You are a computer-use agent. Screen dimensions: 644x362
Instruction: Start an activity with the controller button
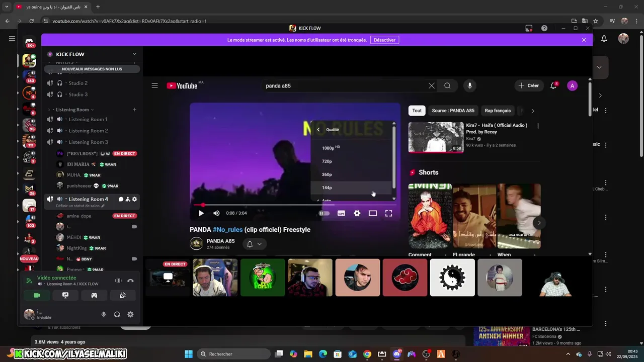(x=94, y=295)
